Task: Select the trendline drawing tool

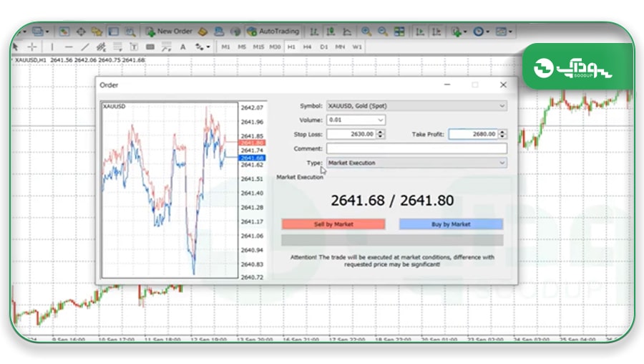Action: (x=84, y=47)
